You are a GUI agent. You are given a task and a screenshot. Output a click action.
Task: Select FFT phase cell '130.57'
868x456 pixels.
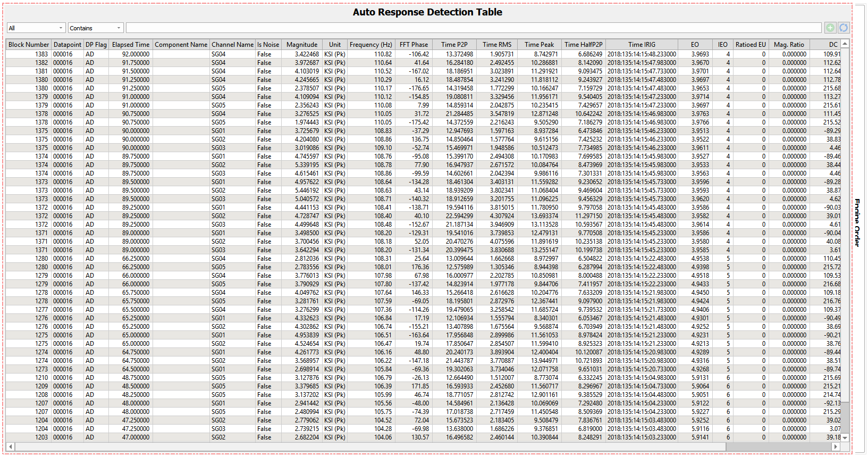[x=414, y=437]
